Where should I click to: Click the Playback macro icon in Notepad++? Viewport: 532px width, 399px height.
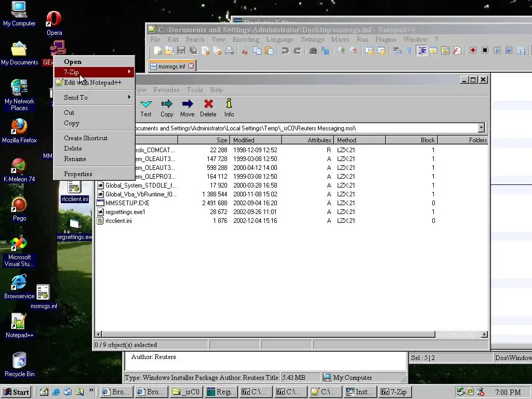point(497,50)
